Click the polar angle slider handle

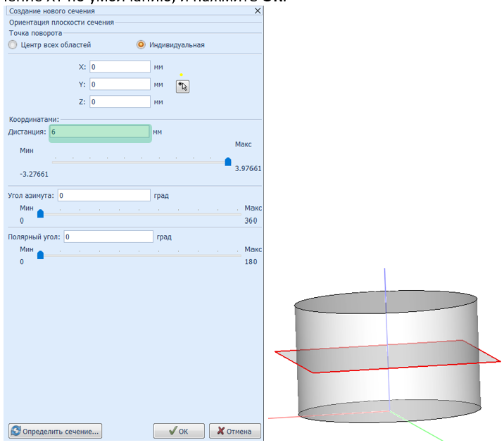40,255
